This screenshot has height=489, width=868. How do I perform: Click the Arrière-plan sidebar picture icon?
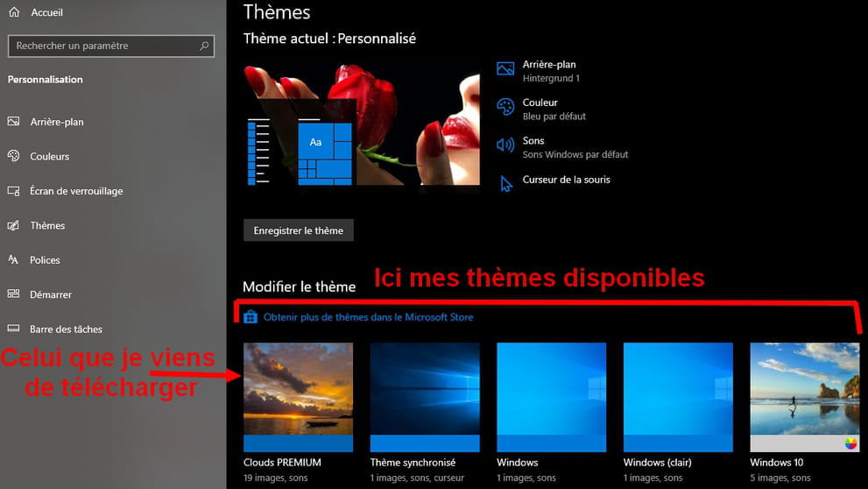pyautogui.click(x=14, y=121)
